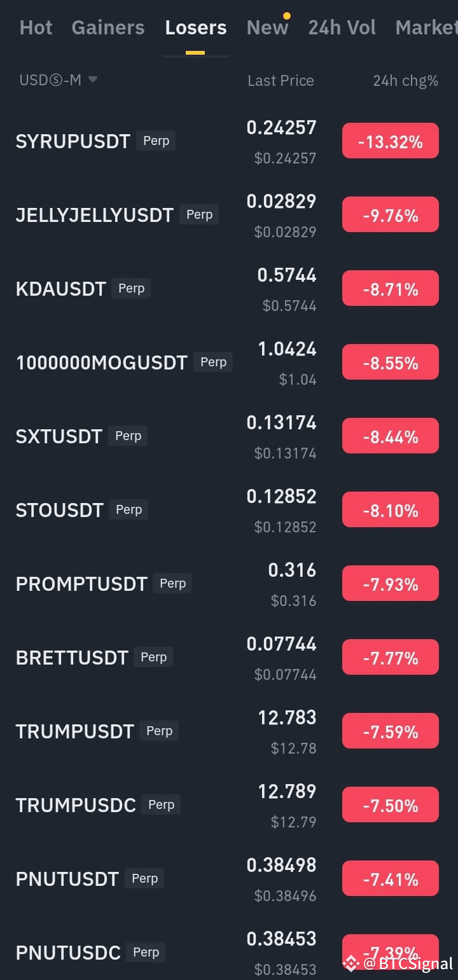Open the JELLYJELLYUSDT row
This screenshot has height=980, width=458.
click(229, 215)
